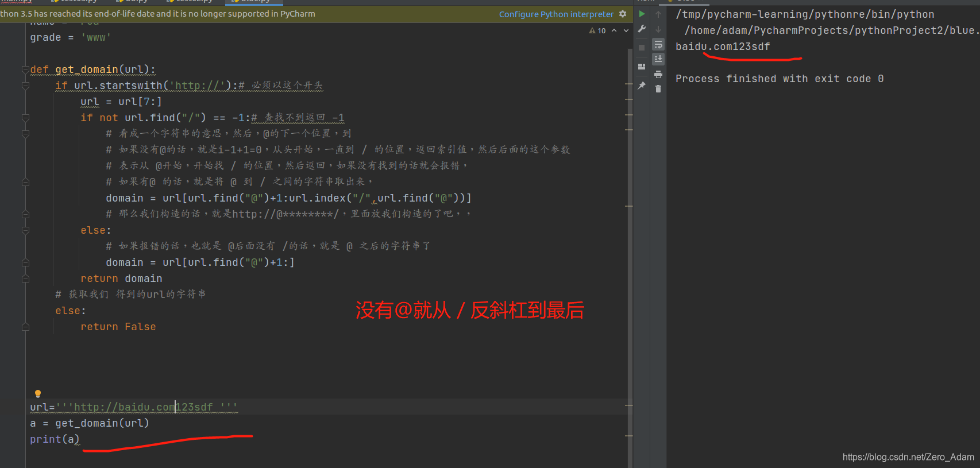Clear console output with trash icon
980x468 pixels.
tap(658, 89)
